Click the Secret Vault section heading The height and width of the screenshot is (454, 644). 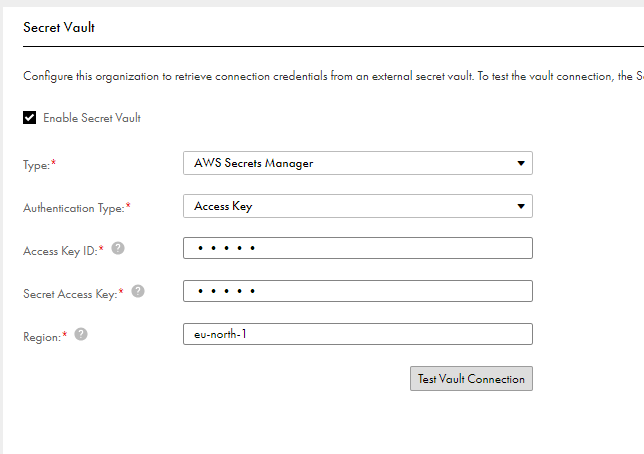(59, 28)
